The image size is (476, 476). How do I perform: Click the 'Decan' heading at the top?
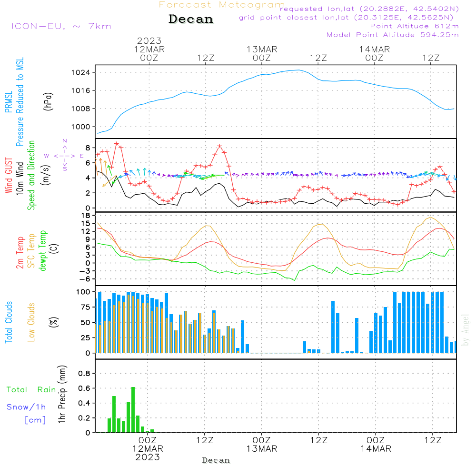click(191, 19)
